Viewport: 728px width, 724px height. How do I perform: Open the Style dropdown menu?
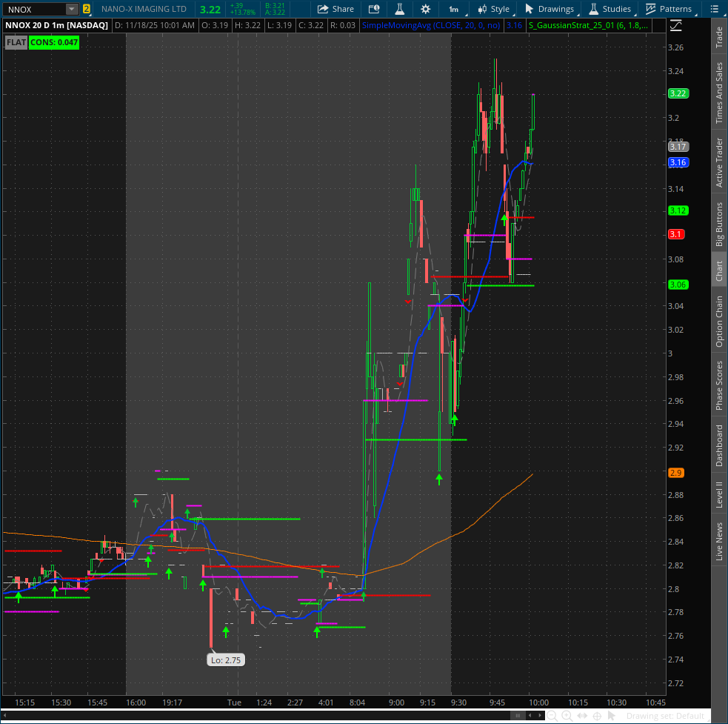[494, 9]
